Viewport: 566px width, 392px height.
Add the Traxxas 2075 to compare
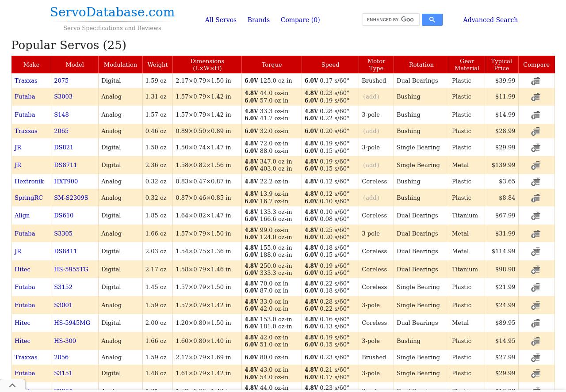point(535,81)
